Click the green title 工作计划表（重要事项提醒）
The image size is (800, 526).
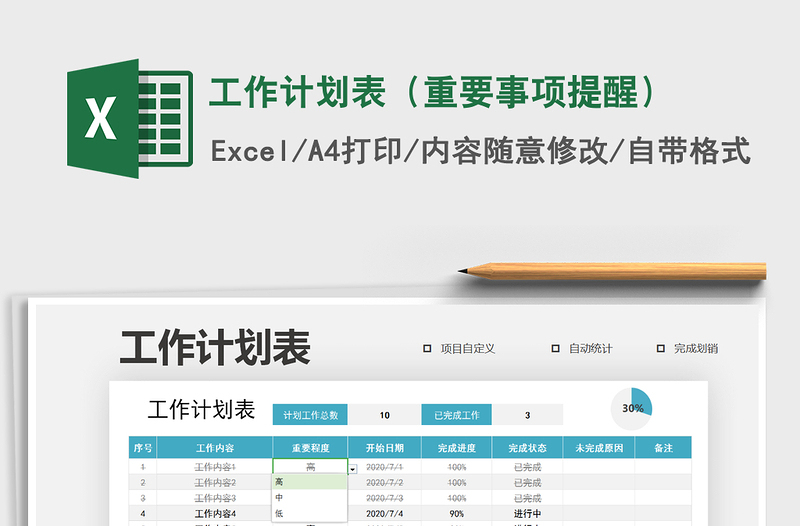(433, 92)
